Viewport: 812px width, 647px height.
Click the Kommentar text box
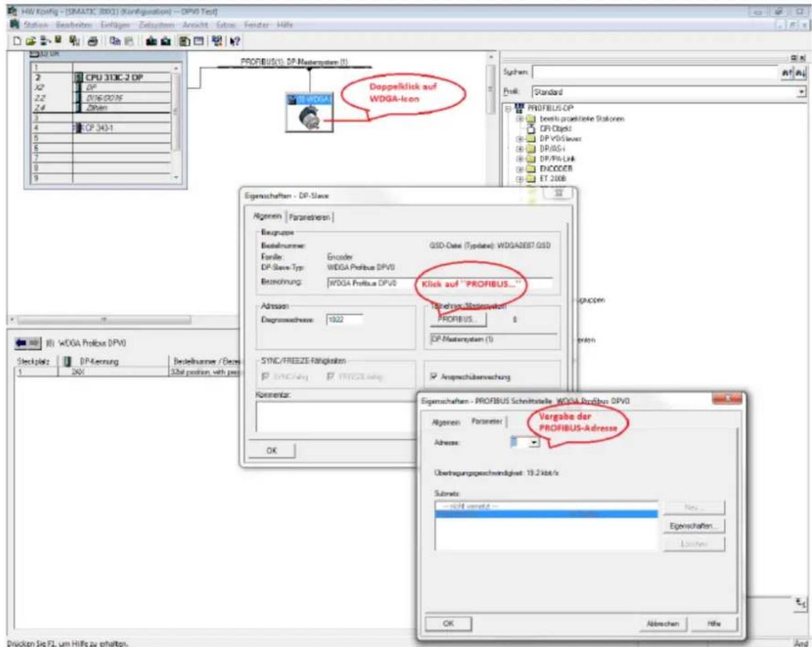pyautogui.click(x=337, y=416)
